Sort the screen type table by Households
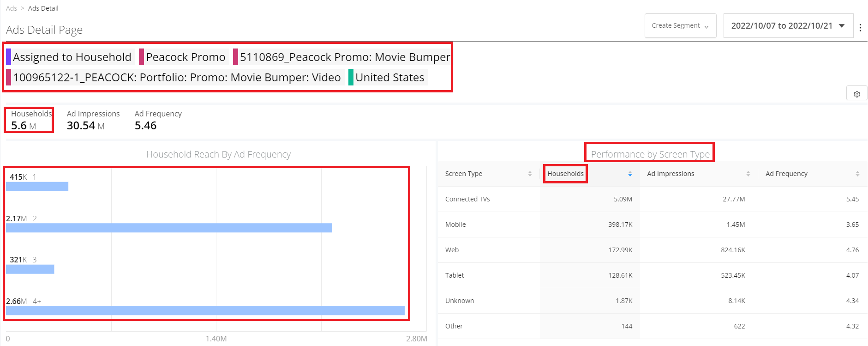 pos(630,174)
